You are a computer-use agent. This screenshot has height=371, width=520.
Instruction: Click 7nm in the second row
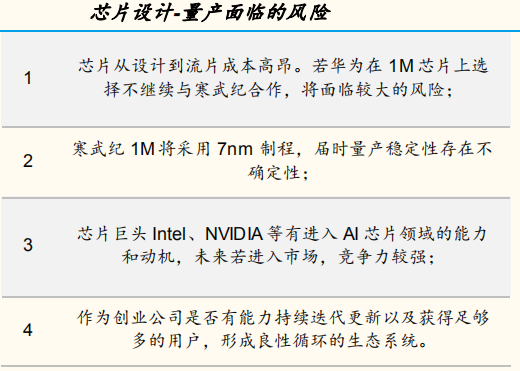click(235, 149)
